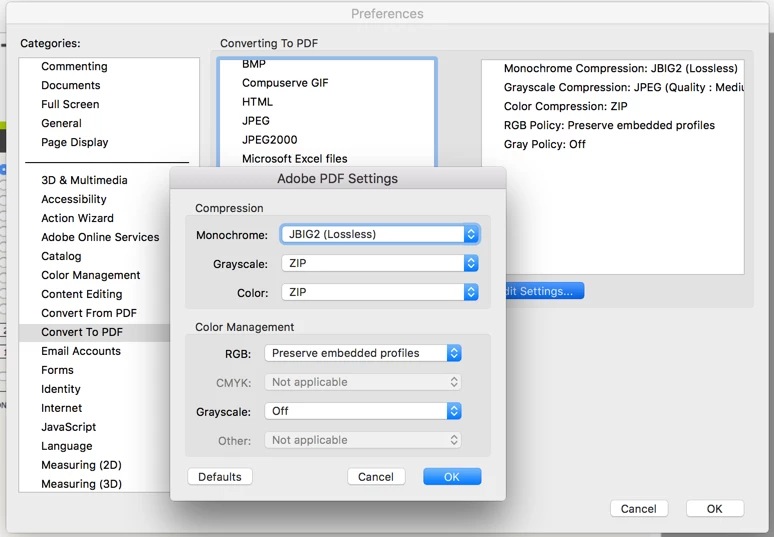774x537 pixels.
Task: Select the Internet category
Action: point(62,408)
